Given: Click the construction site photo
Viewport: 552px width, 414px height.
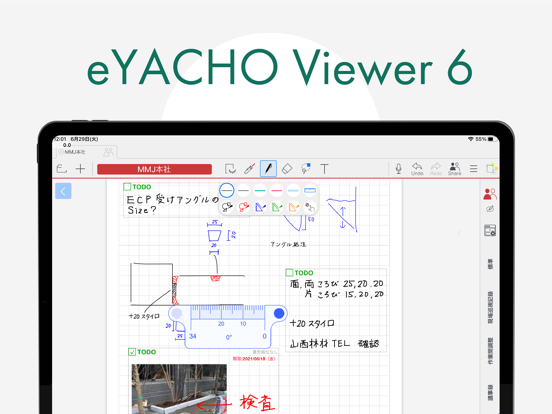Looking at the screenshot, I should point(179,389).
